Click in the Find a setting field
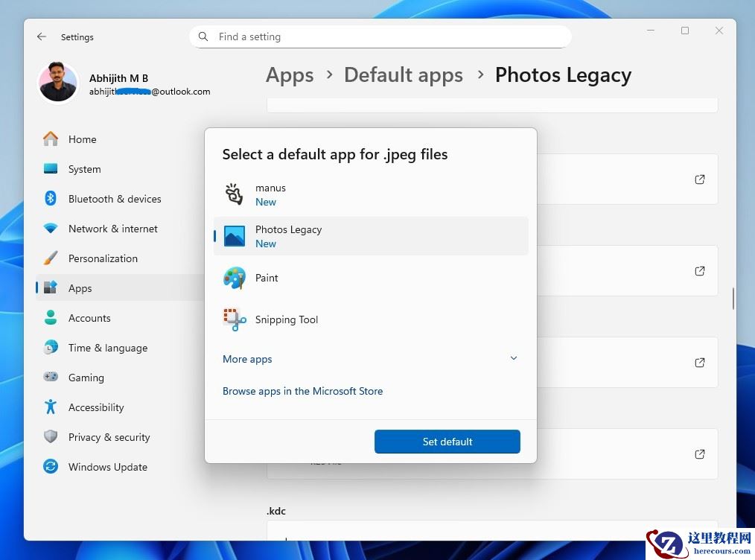Viewport: 755px width, 560px height. pos(387,36)
